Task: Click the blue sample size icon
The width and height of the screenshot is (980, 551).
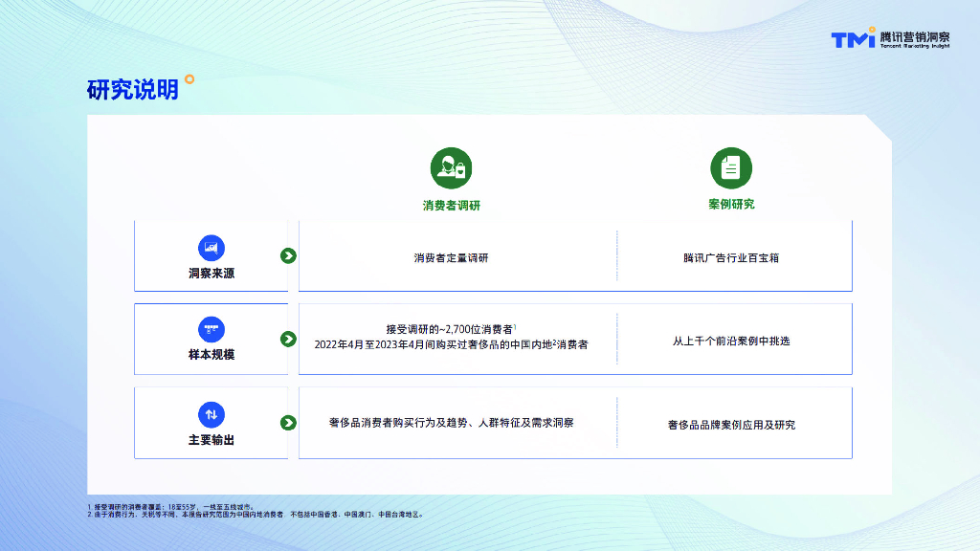Action: (x=212, y=329)
